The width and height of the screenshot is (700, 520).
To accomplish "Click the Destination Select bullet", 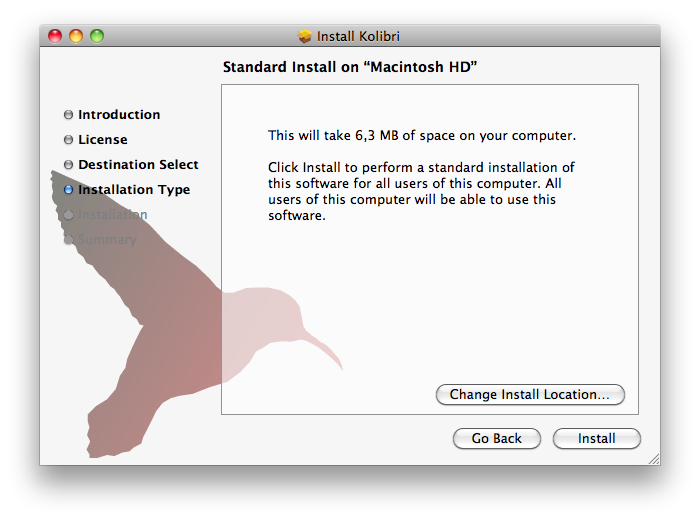I will (68, 165).
